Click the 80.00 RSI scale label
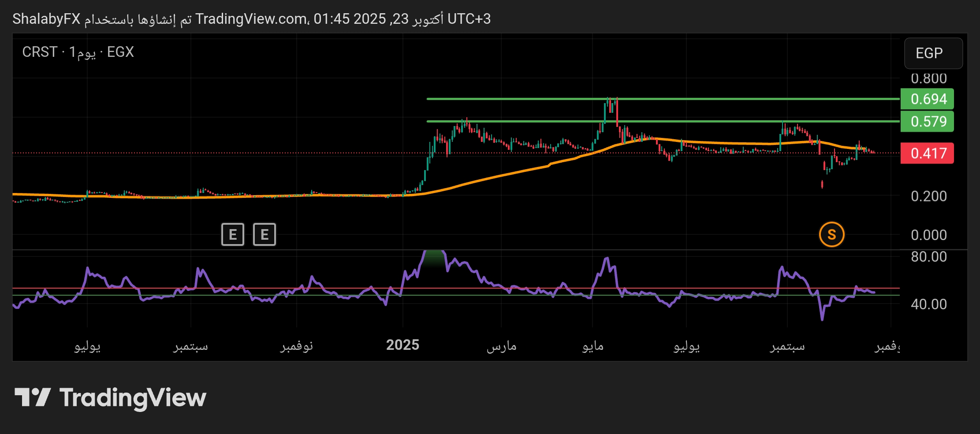This screenshot has height=434, width=980. pyautogui.click(x=928, y=257)
